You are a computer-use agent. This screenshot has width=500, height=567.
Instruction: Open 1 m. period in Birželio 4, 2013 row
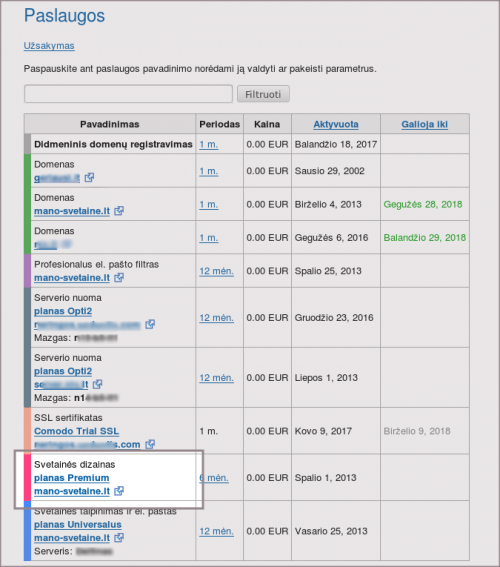209,204
